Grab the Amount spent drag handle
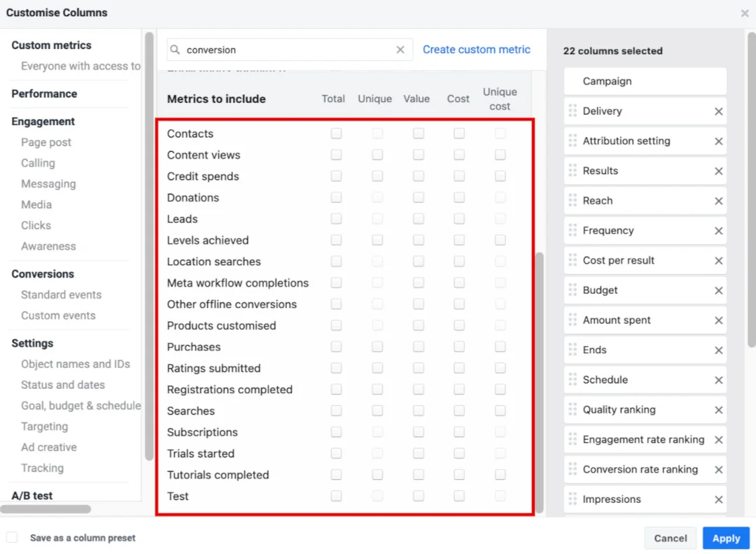 tap(573, 320)
